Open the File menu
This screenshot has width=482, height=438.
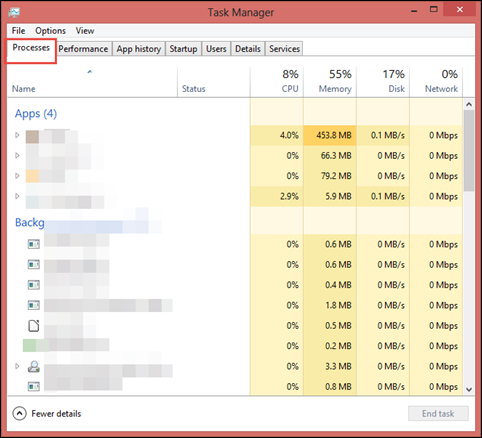pyautogui.click(x=18, y=31)
